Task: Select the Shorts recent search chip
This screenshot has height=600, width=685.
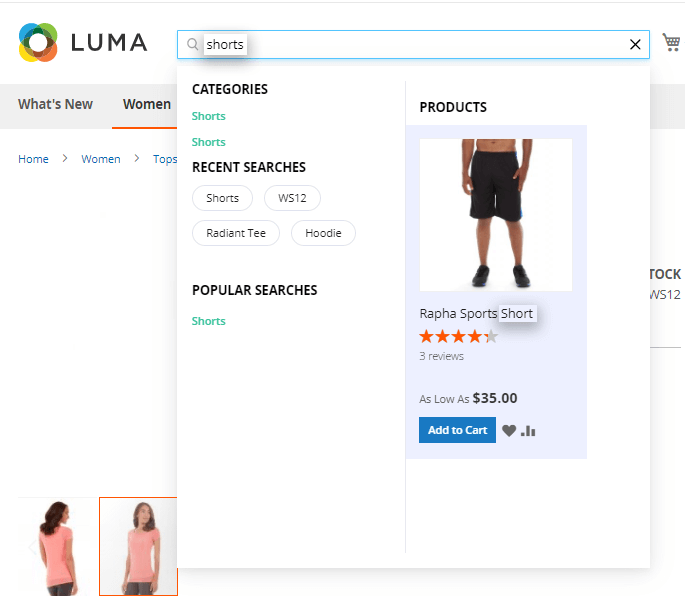Action: point(222,198)
